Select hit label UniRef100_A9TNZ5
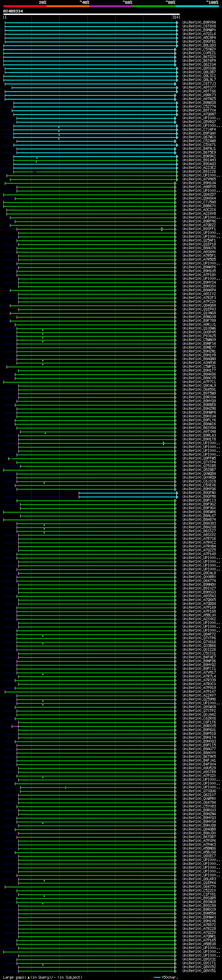 tap(199, 99)
